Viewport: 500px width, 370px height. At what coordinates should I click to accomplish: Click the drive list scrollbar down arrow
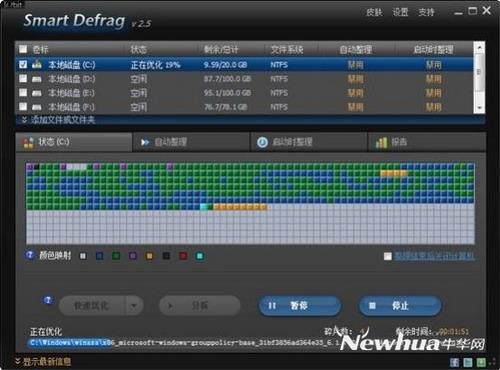tap(479, 108)
